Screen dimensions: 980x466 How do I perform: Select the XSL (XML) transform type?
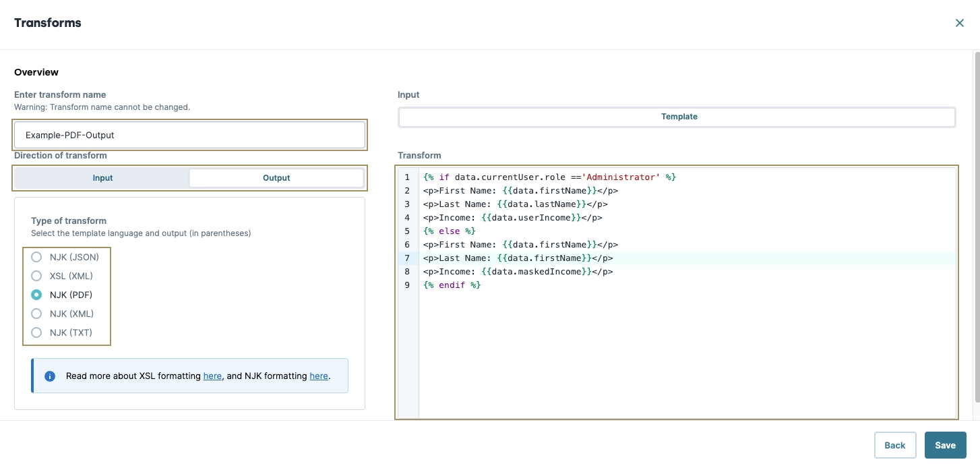coord(37,276)
